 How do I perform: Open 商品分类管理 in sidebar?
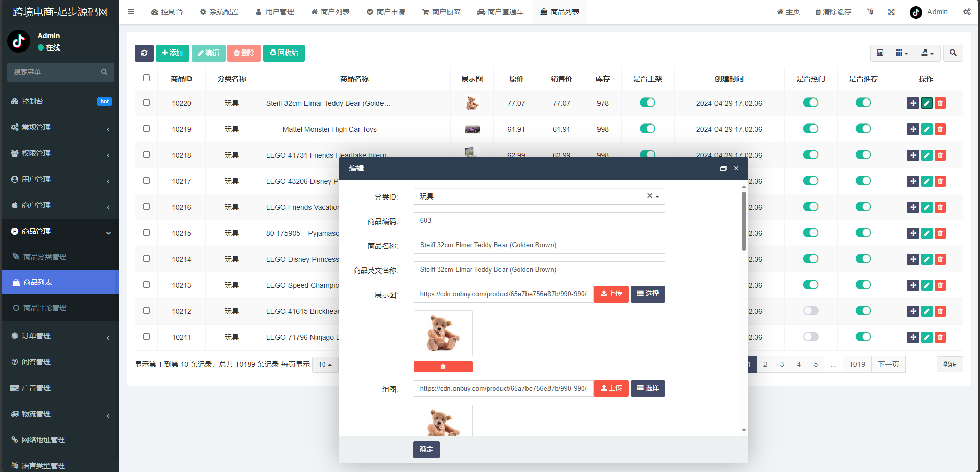pos(61,257)
